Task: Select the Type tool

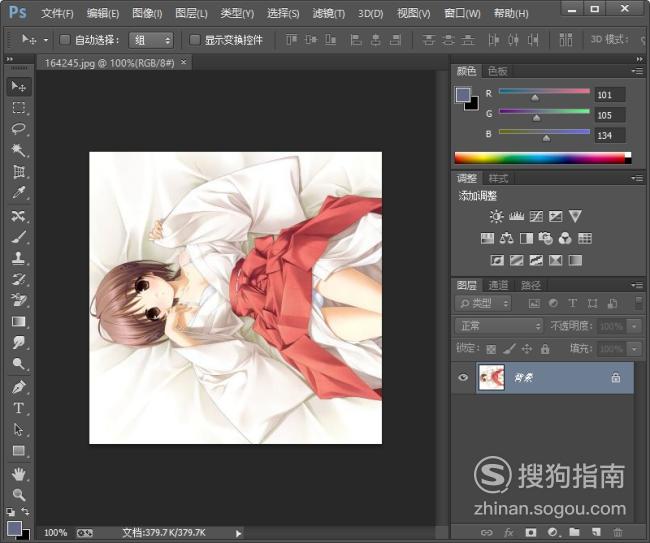Action: tap(19, 408)
